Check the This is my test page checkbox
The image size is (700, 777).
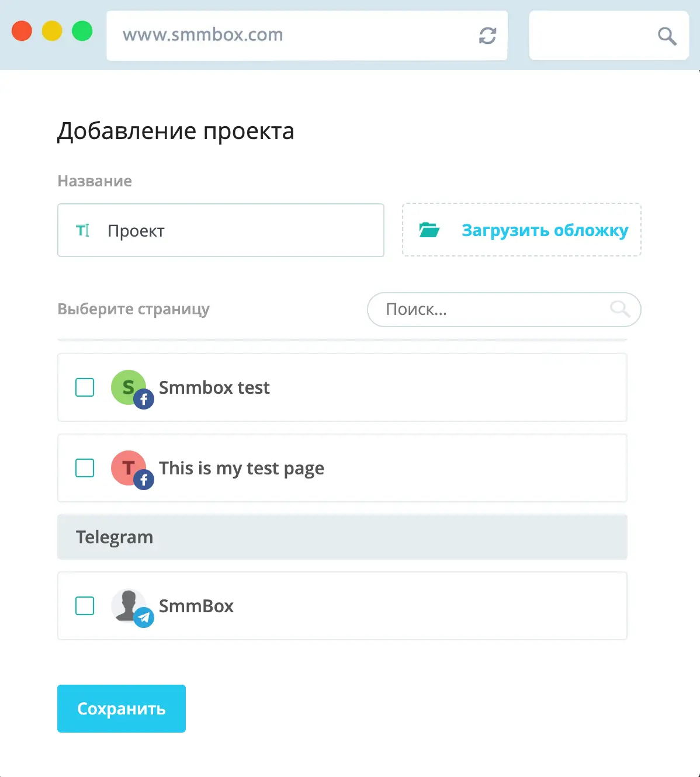(85, 468)
